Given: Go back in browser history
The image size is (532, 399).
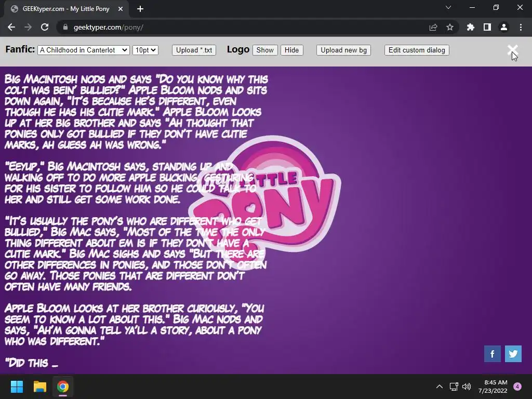Looking at the screenshot, I should coord(11,27).
